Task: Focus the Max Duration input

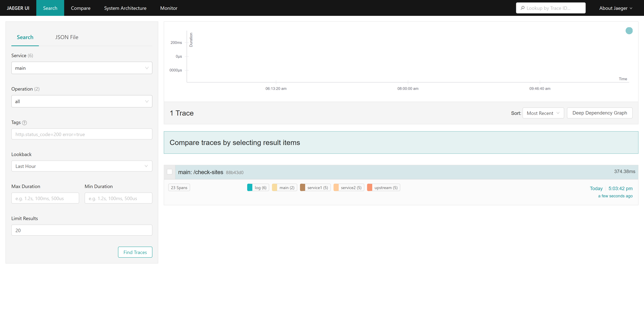Action: pos(45,198)
